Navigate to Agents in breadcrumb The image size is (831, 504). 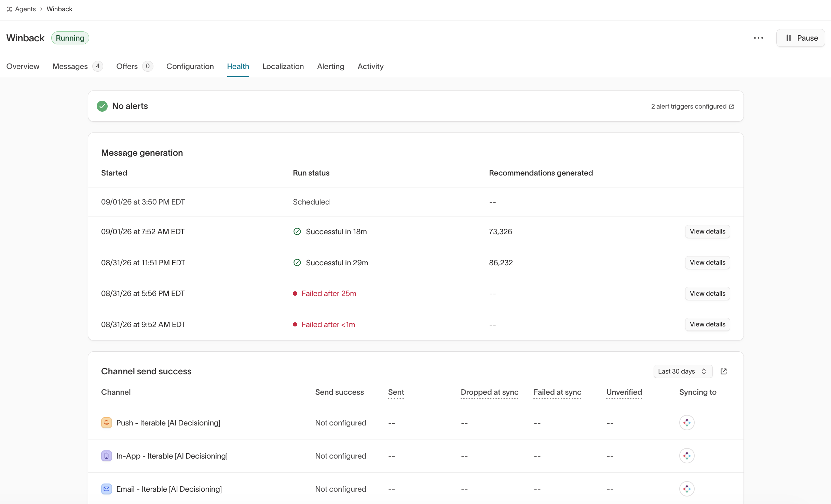25,9
